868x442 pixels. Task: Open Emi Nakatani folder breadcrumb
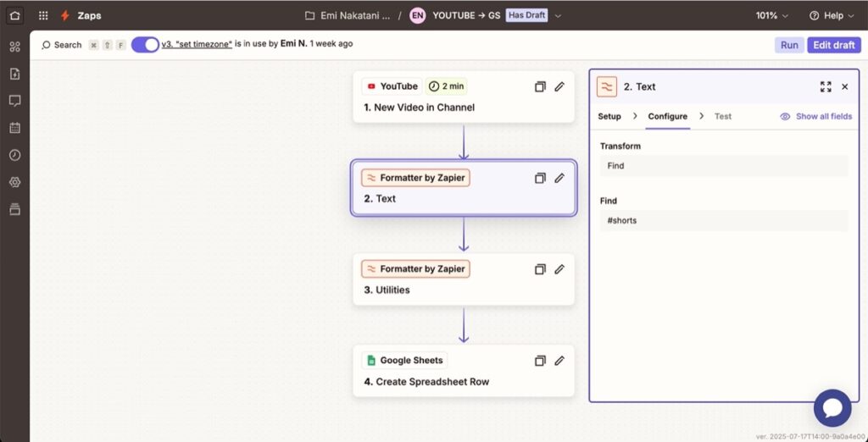pyautogui.click(x=355, y=15)
